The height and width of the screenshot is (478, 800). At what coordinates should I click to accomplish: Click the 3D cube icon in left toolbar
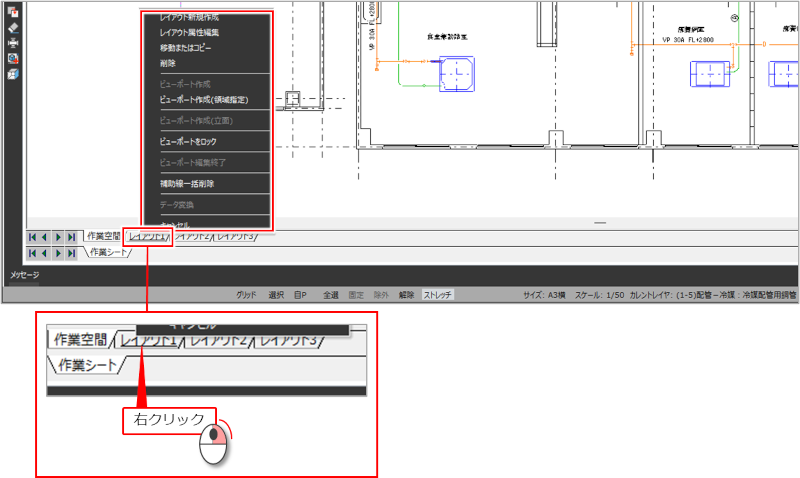[x=13, y=73]
